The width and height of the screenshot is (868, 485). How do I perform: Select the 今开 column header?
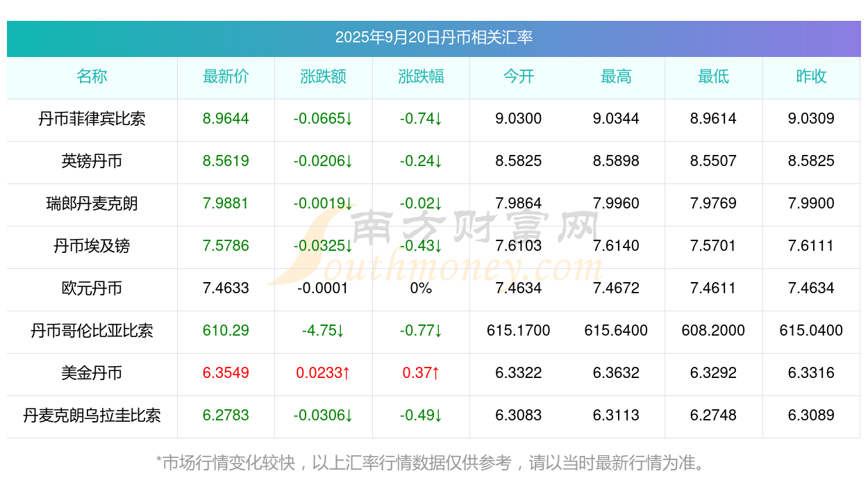[519, 76]
